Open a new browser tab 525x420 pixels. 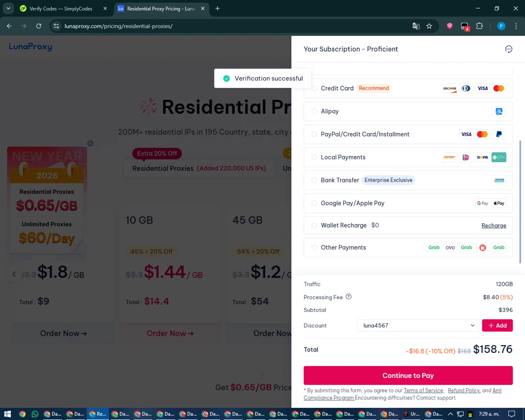point(217,8)
